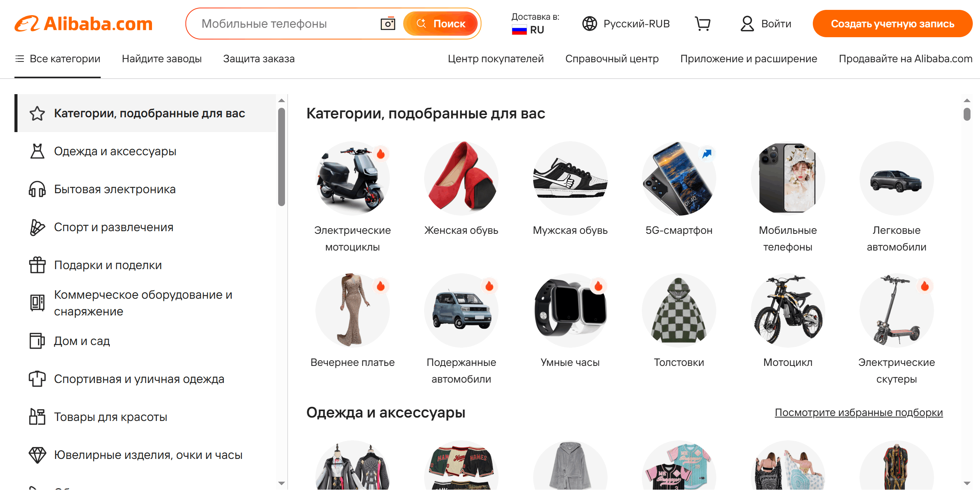
Task: Click Создать учетную запись
Action: tap(892, 24)
